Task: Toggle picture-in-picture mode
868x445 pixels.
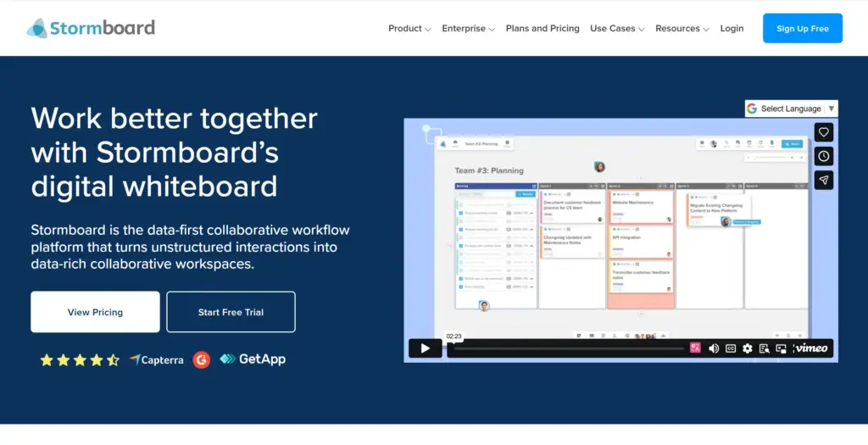Action: click(x=781, y=348)
